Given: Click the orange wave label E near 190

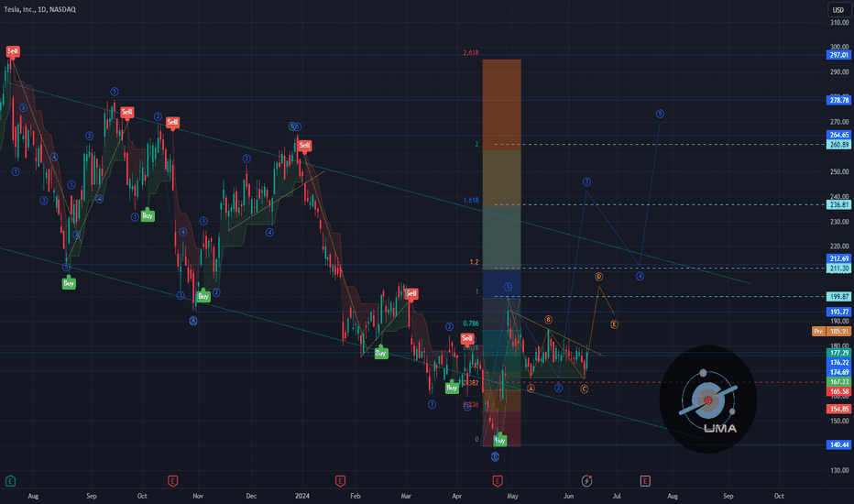Looking at the screenshot, I should tap(614, 324).
